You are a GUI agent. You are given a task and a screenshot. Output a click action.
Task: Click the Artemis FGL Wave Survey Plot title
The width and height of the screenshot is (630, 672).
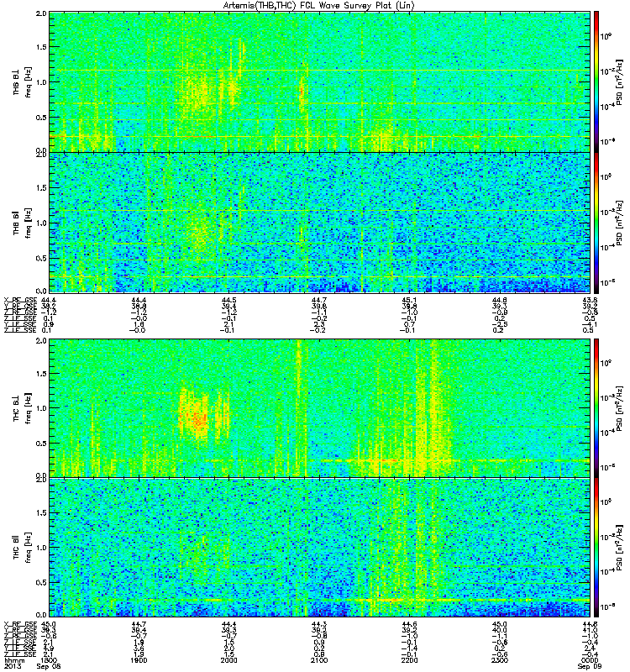click(319, 6)
